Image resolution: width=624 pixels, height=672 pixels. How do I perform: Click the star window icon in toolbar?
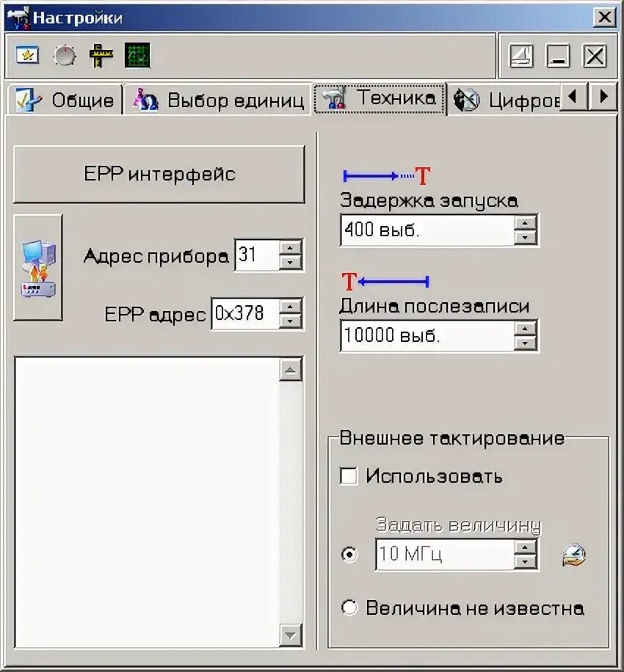[x=27, y=55]
